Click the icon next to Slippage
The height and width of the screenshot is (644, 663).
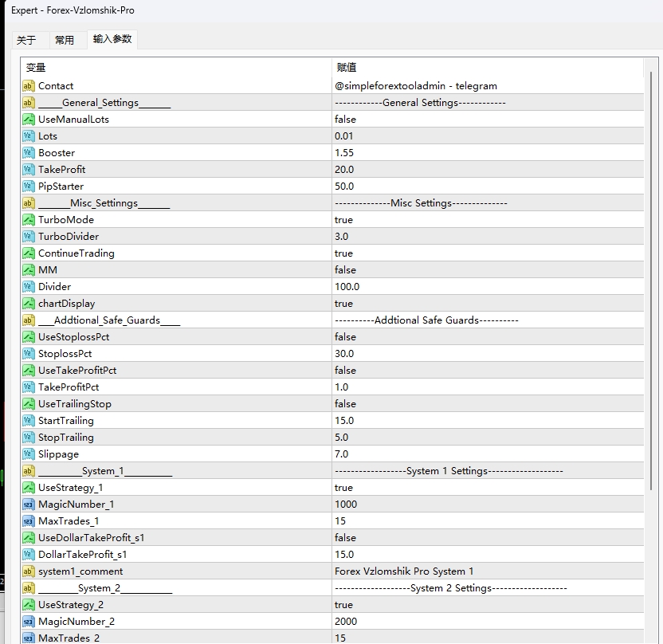click(x=29, y=454)
